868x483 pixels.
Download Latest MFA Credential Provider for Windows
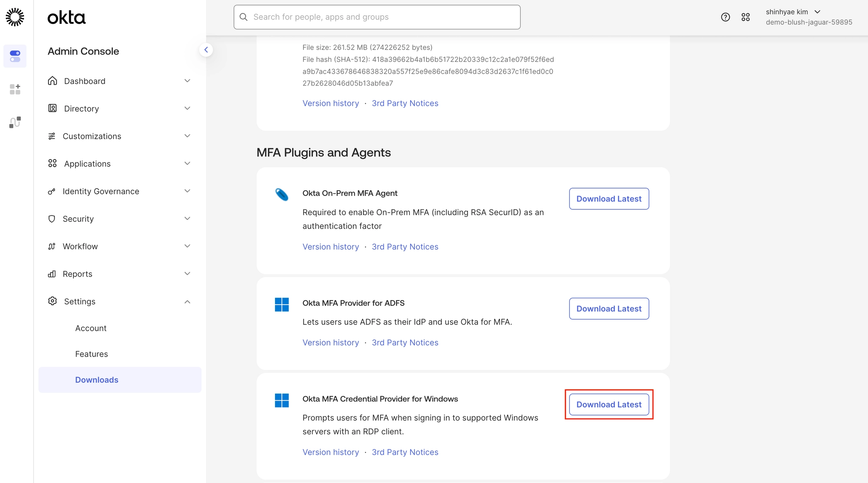tap(609, 404)
